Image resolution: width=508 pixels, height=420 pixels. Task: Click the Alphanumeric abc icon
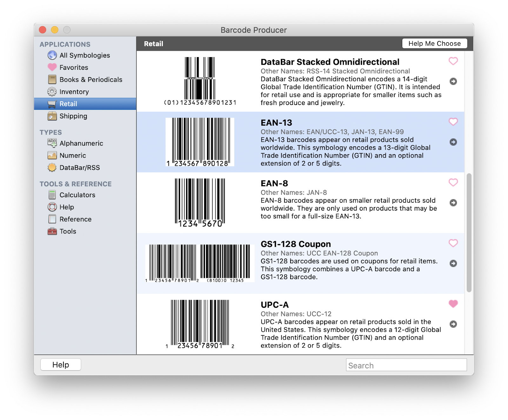click(52, 143)
